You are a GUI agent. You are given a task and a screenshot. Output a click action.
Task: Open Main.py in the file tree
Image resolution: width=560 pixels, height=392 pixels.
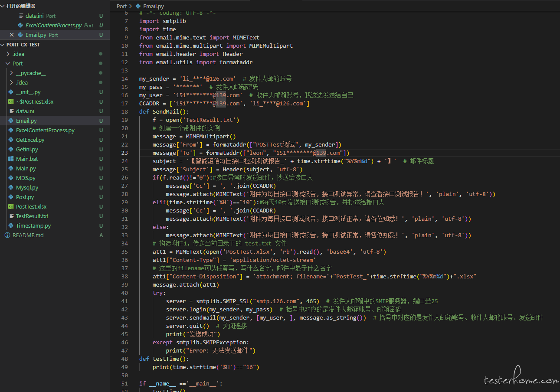pos(26,169)
